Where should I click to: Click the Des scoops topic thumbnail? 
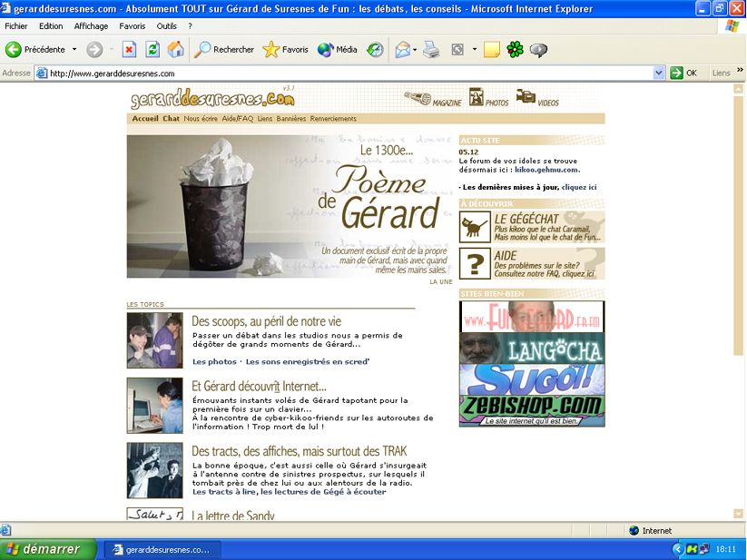click(x=155, y=340)
